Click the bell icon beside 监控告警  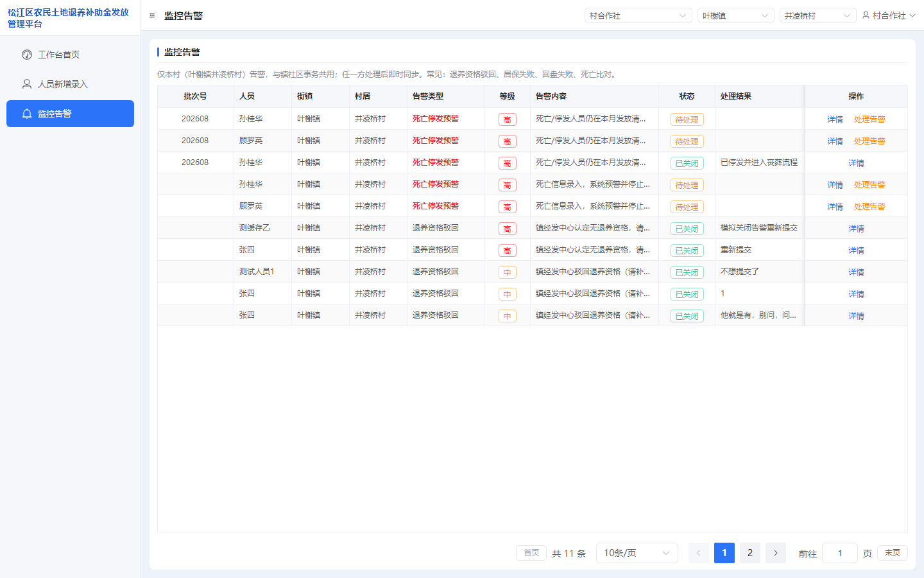[x=27, y=114]
